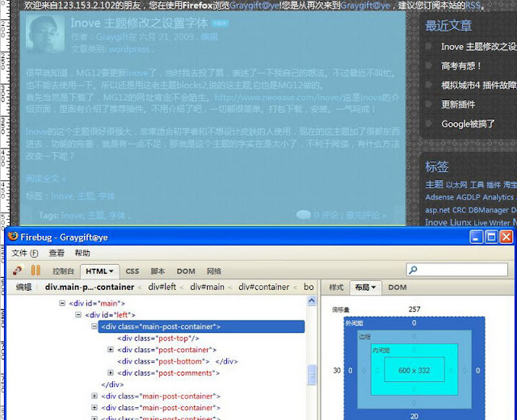Select the div#container breadcrumb
The width and height of the screenshot is (517, 420).
(264, 287)
